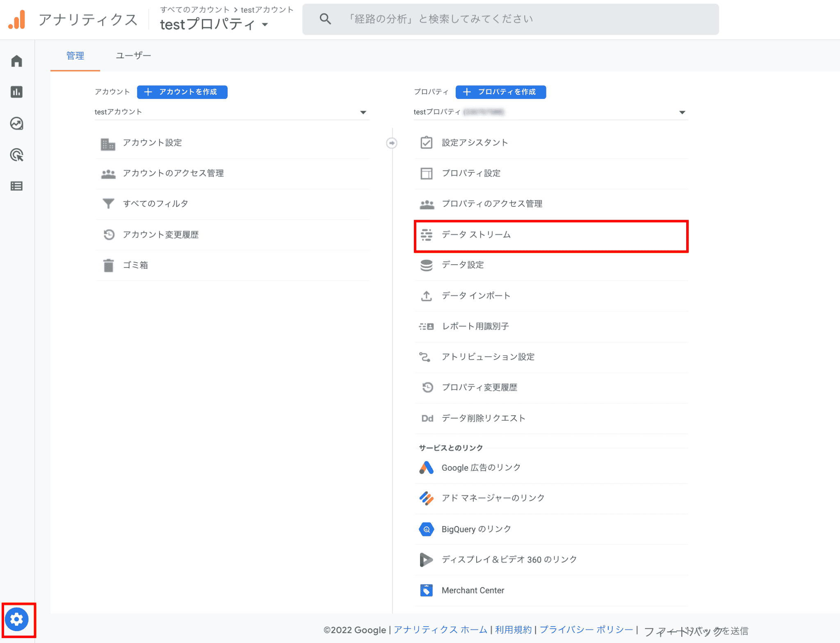Click the プロパティのアクセス管理 people icon

[x=427, y=204]
